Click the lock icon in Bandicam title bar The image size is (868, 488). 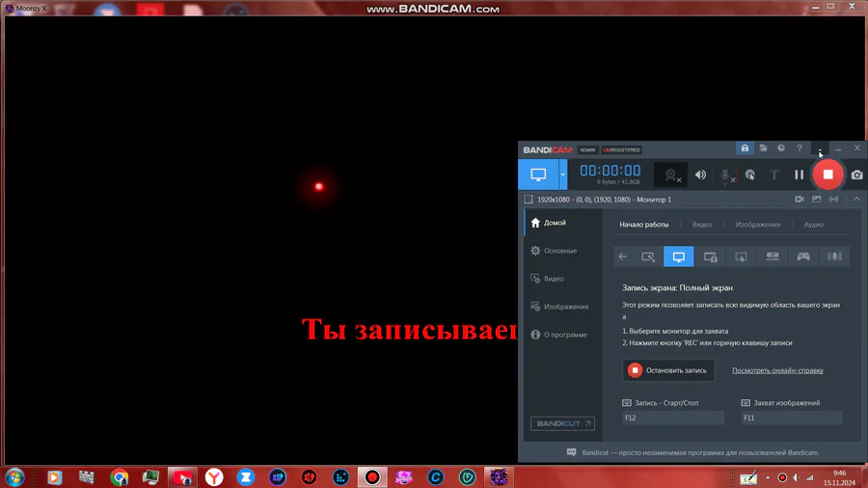(745, 149)
